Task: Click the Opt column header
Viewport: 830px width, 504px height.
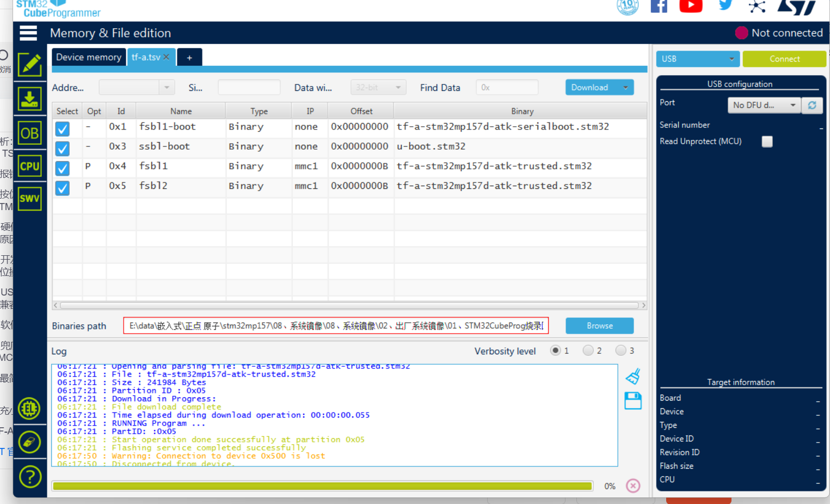Action: [94, 111]
